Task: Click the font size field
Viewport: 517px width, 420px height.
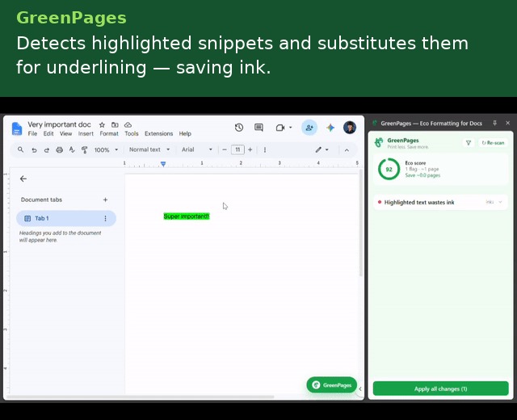Action: (237, 149)
